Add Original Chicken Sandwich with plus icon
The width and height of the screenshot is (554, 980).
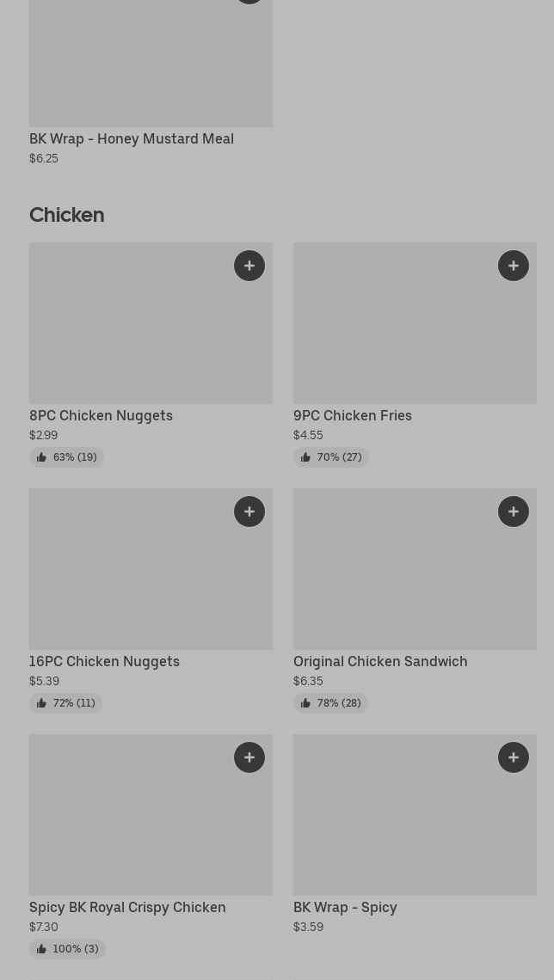coord(514,511)
